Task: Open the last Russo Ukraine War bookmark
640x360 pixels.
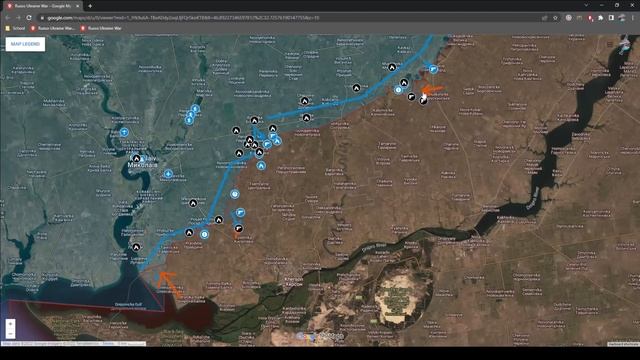Action: click(101, 28)
